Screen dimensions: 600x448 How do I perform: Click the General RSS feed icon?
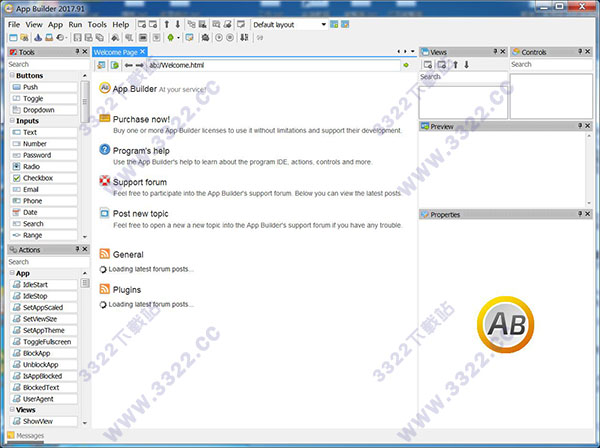104,254
